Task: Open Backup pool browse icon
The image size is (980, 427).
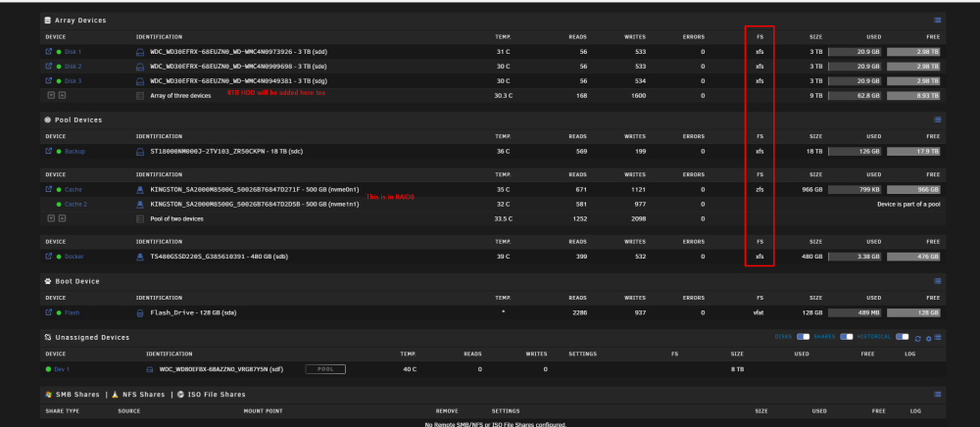Action: coord(49,151)
